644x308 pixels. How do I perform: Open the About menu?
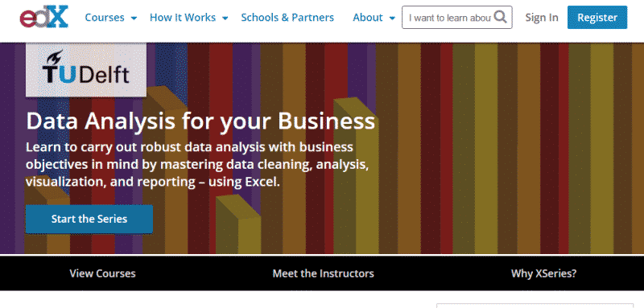pos(368,17)
